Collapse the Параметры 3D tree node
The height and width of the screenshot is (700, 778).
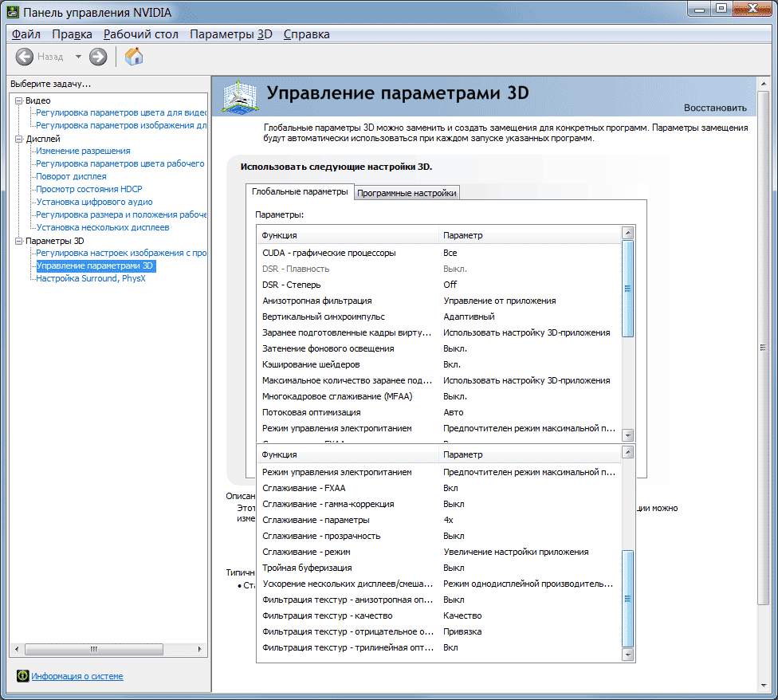(19, 241)
